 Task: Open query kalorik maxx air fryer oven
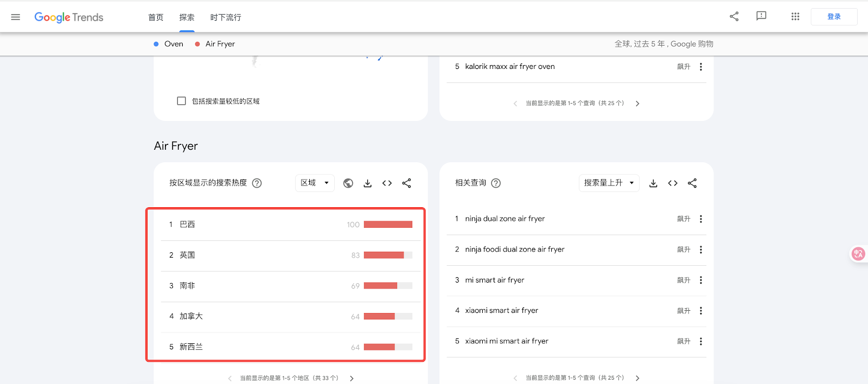510,67
